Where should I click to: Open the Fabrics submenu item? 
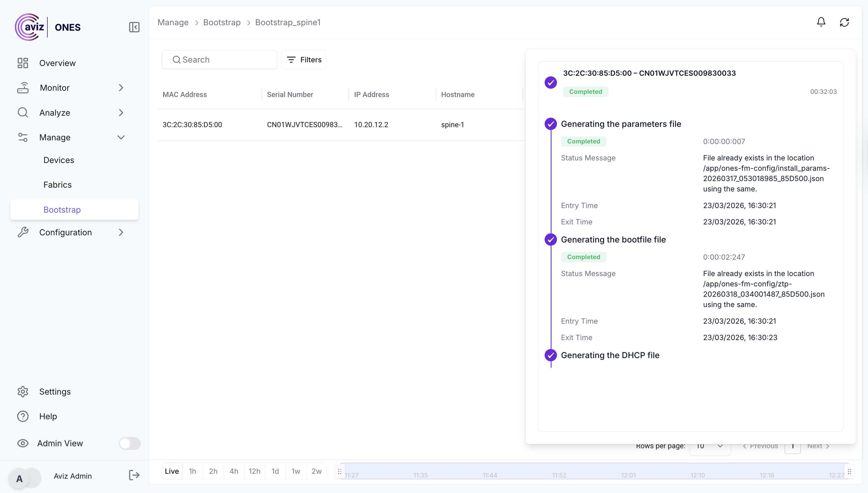(x=58, y=185)
